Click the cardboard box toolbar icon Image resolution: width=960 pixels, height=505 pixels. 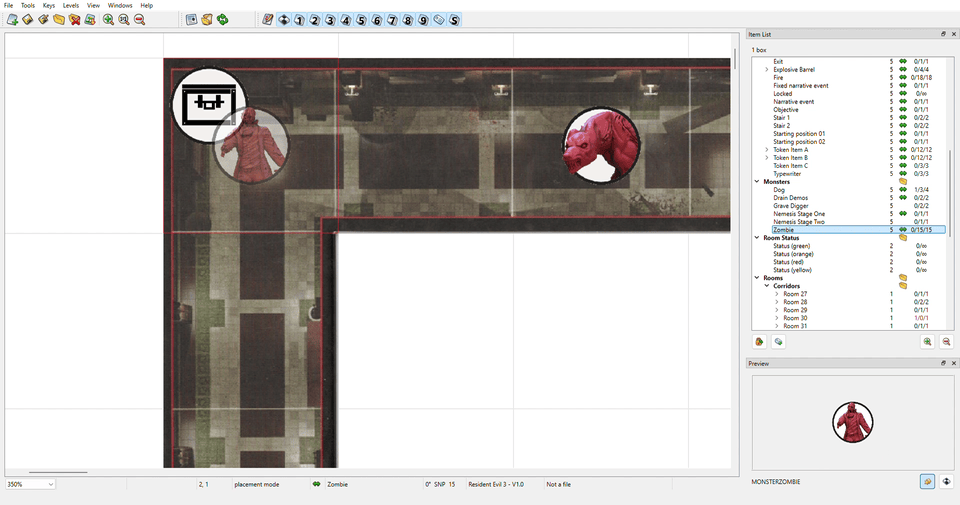pyautogui.click(x=207, y=20)
